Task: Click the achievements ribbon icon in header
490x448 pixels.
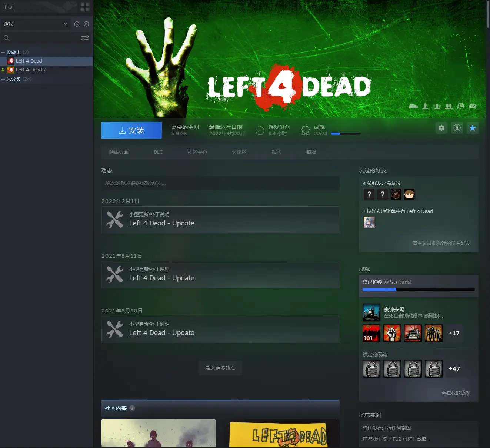Action: (306, 130)
